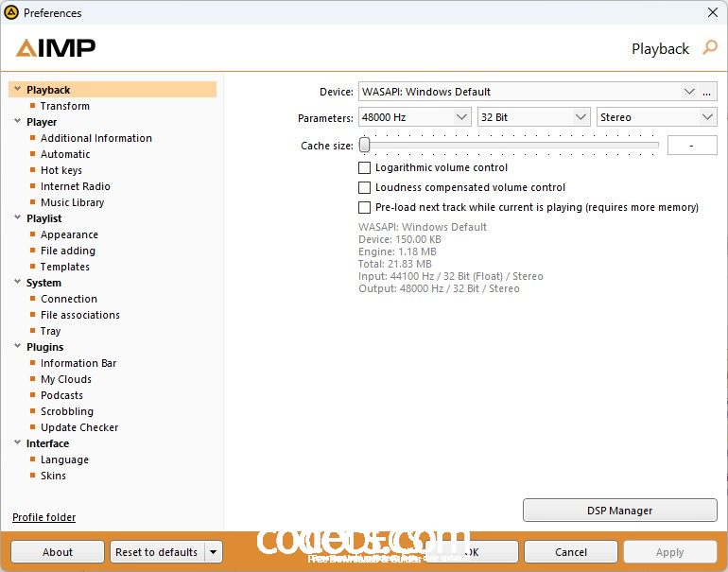Select Information Bar plugin
Viewport: 728px width, 572px height.
[x=78, y=363]
